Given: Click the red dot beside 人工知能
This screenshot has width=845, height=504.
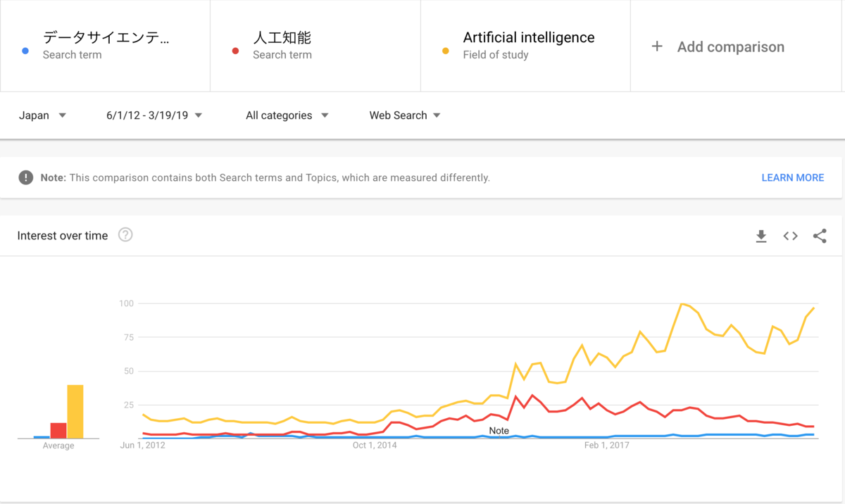Looking at the screenshot, I should click(236, 51).
